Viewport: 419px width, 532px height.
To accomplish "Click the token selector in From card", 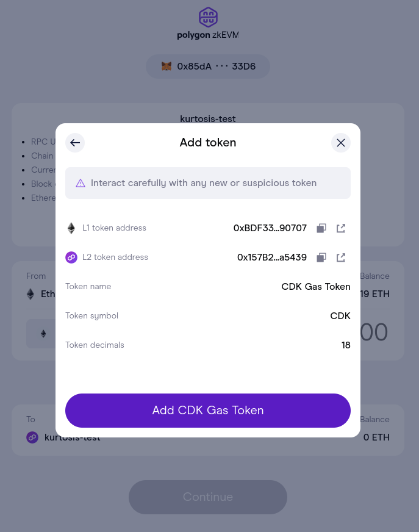I will click(41, 334).
